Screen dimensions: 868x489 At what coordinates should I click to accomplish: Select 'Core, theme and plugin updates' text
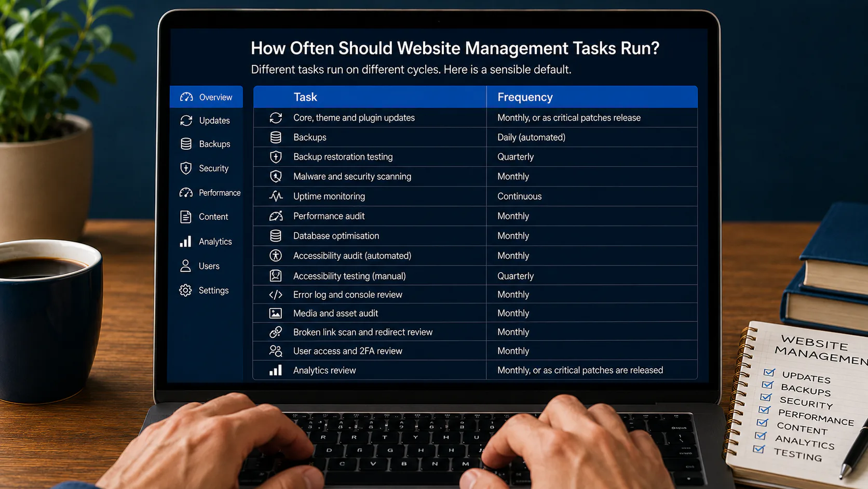point(354,118)
